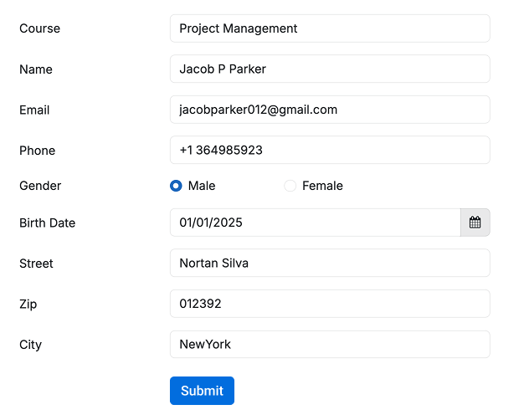Click the Name field with Jacob P Parker
Screen dimensions: 524x420
click(329, 69)
